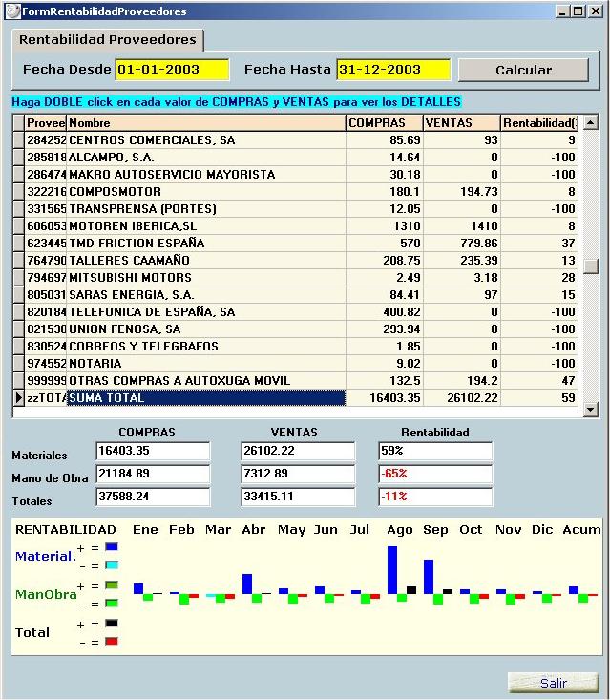Click Mano de Obra Rentabilidad field -65%
Image resolution: width=610 pixels, height=700 pixels.
[435, 474]
